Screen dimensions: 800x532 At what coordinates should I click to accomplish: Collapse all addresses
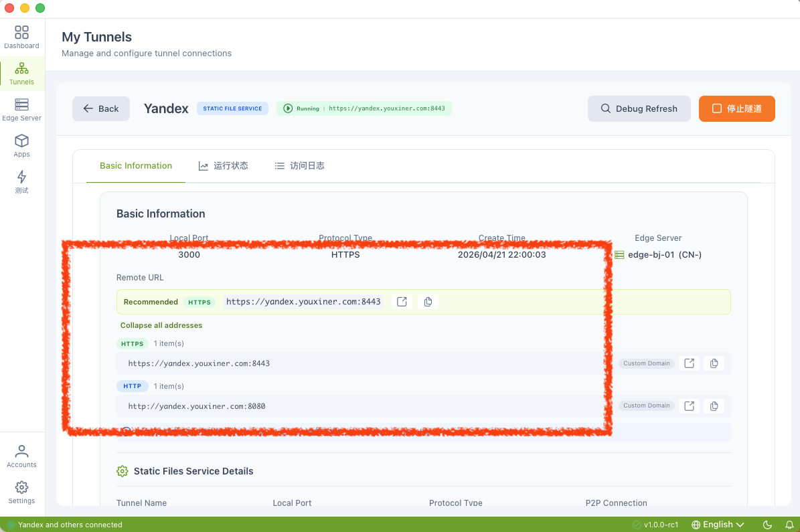161,325
